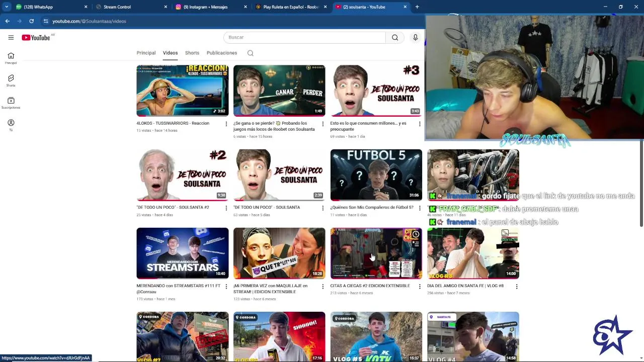The width and height of the screenshot is (644, 362).
Task: Open Principal in the left sidebar
Action: tap(11, 58)
